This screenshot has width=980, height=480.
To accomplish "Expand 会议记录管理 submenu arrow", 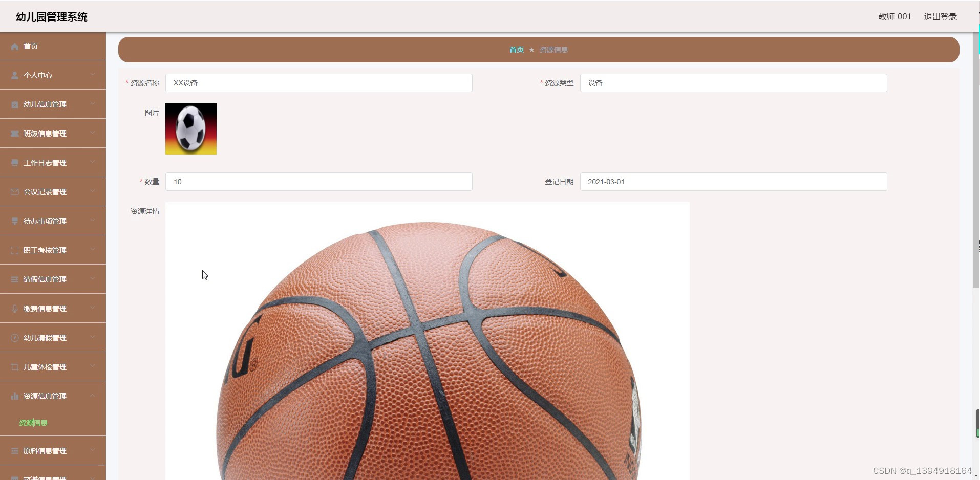I will pyautogui.click(x=93, y=191).
